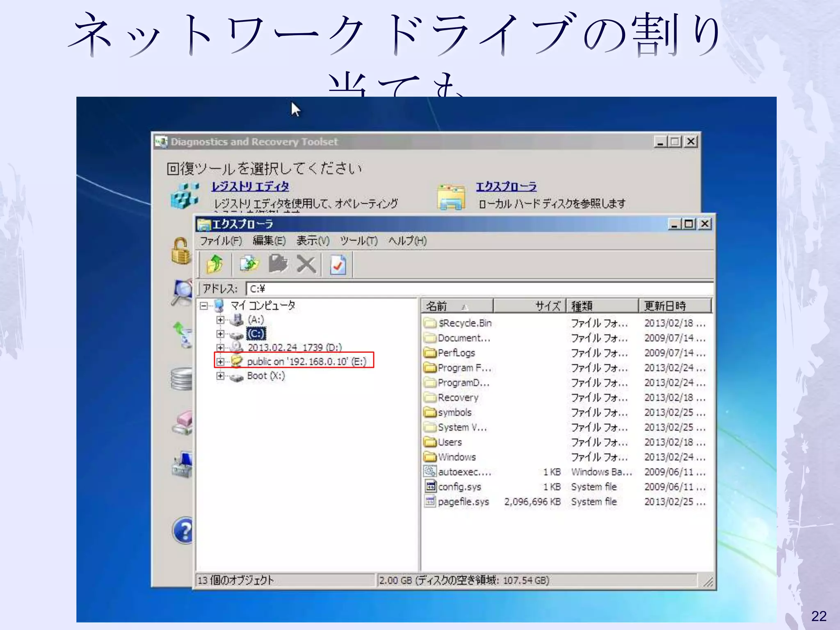Select the 2013.02.24_1739 (D:) drive

pyautogui.click(x=294, y=347)
